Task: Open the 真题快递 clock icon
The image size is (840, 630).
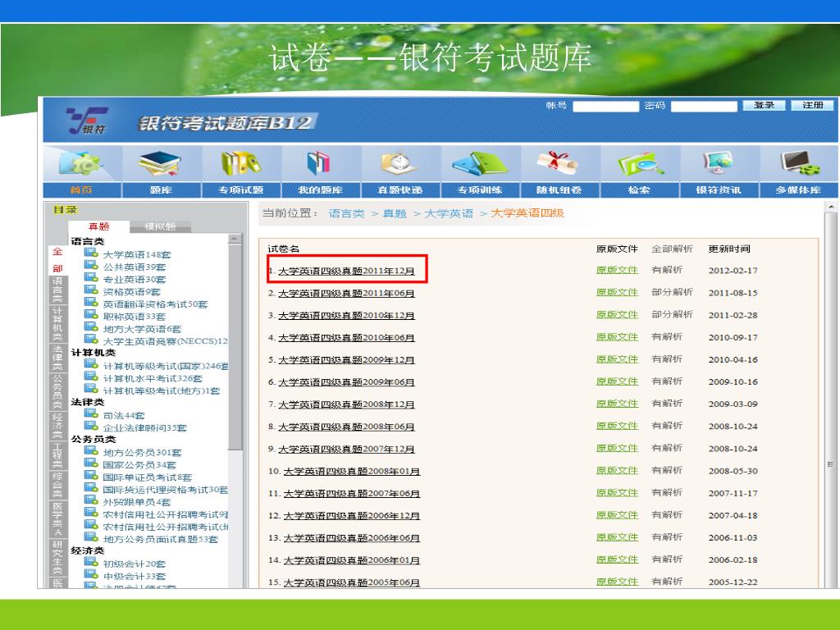Action: point(399,163)
